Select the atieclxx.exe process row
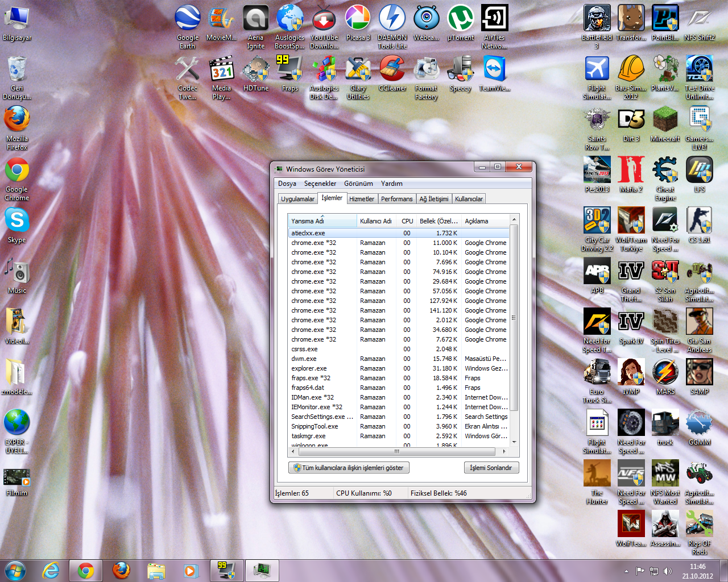Viewport: 728px width, 582px height. pyautogui.click(x=399, y=233)
